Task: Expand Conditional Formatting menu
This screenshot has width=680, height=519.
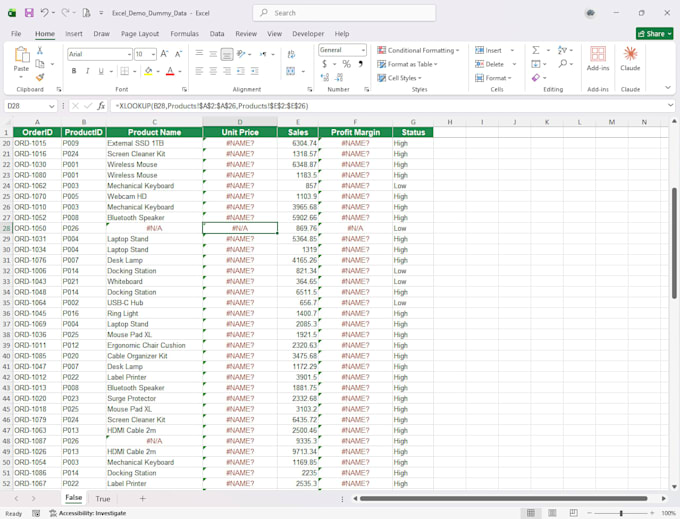Action: point(418,50)
